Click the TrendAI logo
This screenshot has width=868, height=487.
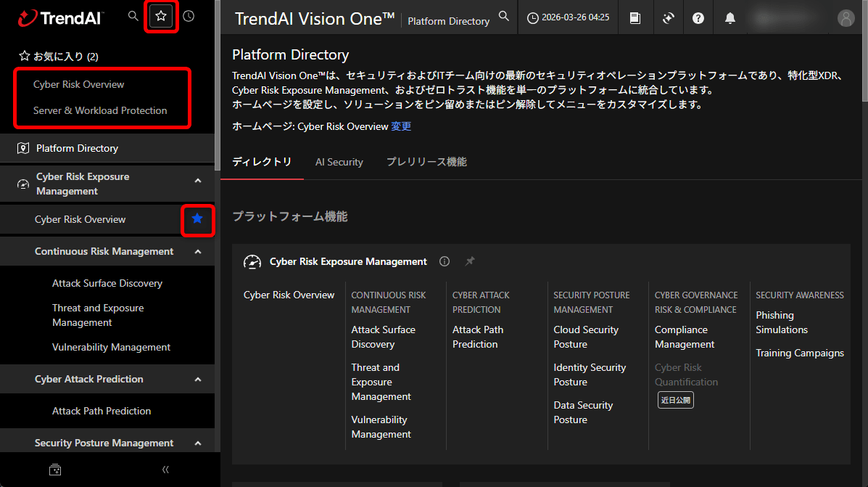point(59,17)
